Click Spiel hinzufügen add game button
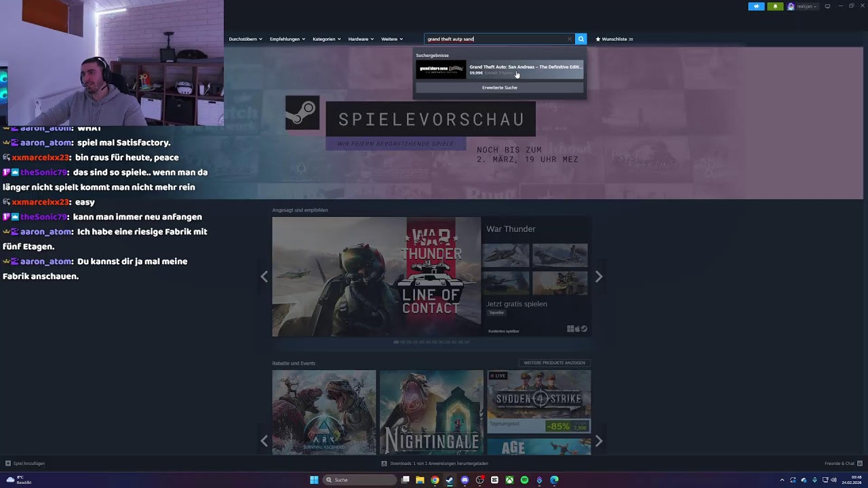868x488 pixels. (x=25, y=464)
